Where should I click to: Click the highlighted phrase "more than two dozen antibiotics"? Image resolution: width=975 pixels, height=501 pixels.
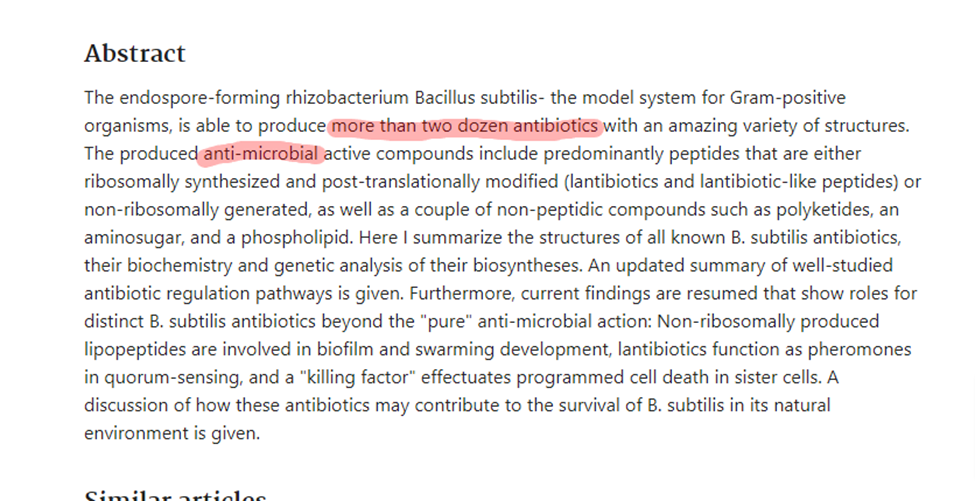(x=465, y=126)
